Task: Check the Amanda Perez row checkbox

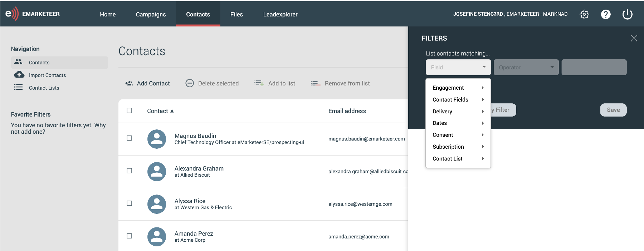Action: point(130,236)
